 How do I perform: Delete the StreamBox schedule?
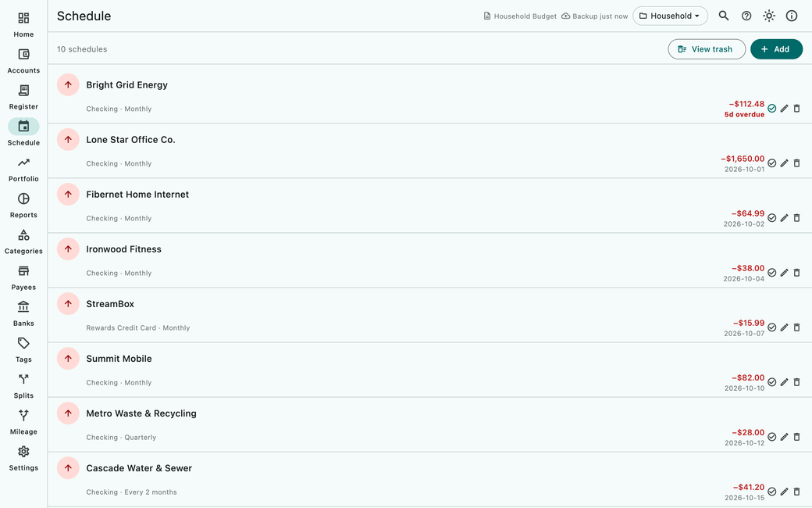point(796,327)
